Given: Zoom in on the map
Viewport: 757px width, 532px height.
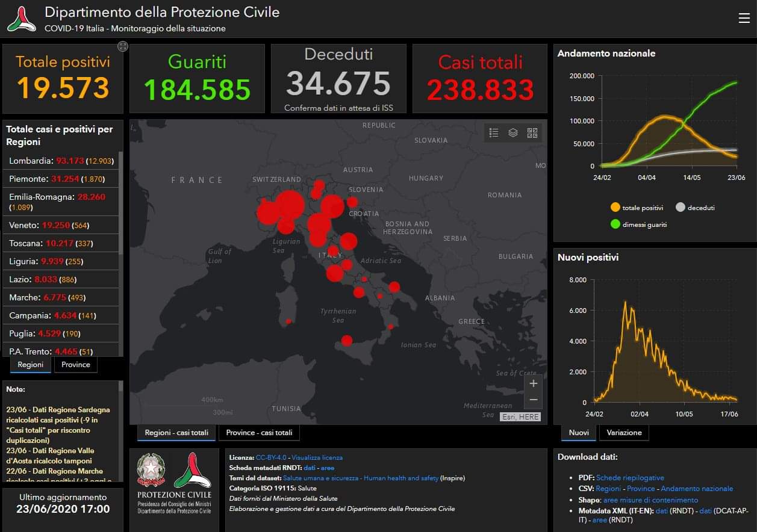Looking at the screenshot, I should pyautogui.click(x=533, y=383).
